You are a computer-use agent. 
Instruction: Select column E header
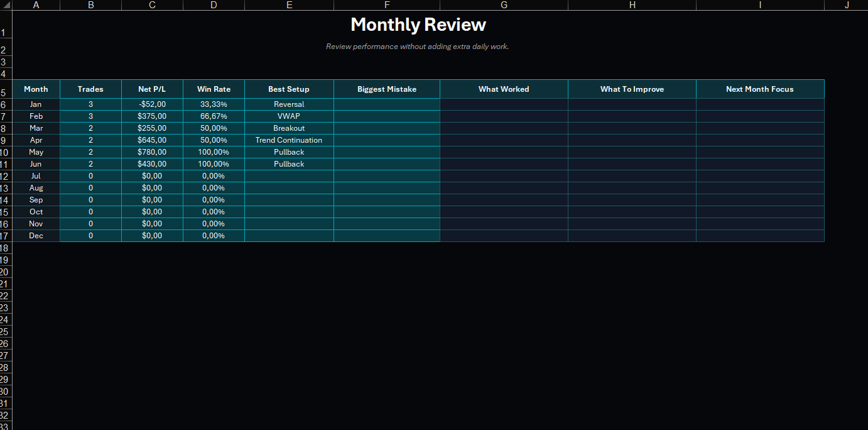tap(289, 5)
